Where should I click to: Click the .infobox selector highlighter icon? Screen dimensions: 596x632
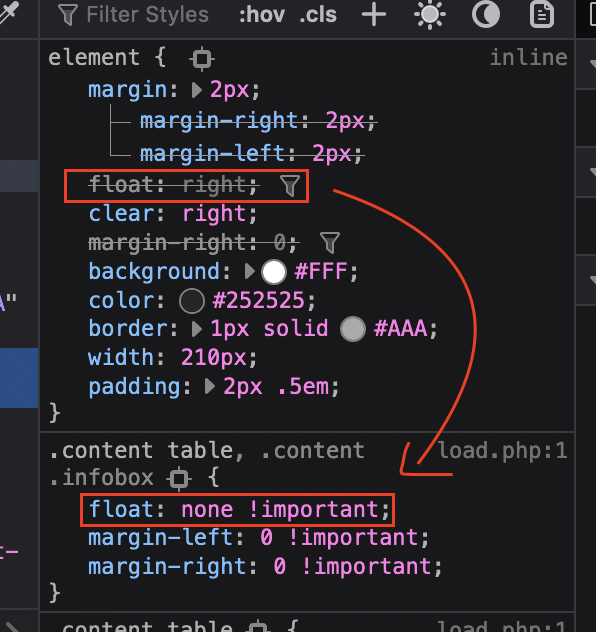(179, 479)
